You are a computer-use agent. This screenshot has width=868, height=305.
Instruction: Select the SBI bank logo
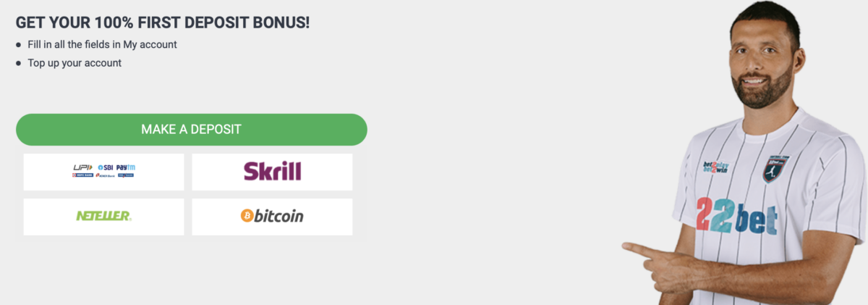pyautogui.click(x=106, y=167)
